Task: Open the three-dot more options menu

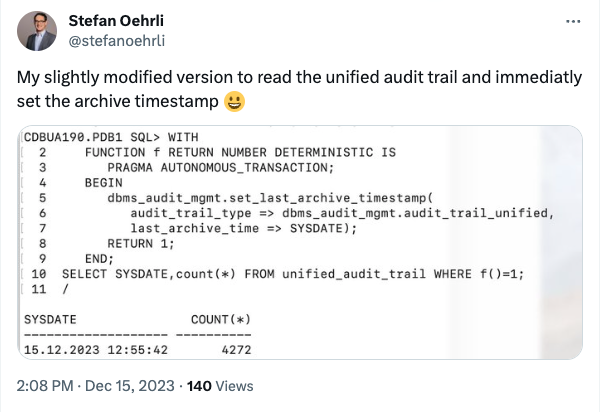Action: (x=573, y=21)
